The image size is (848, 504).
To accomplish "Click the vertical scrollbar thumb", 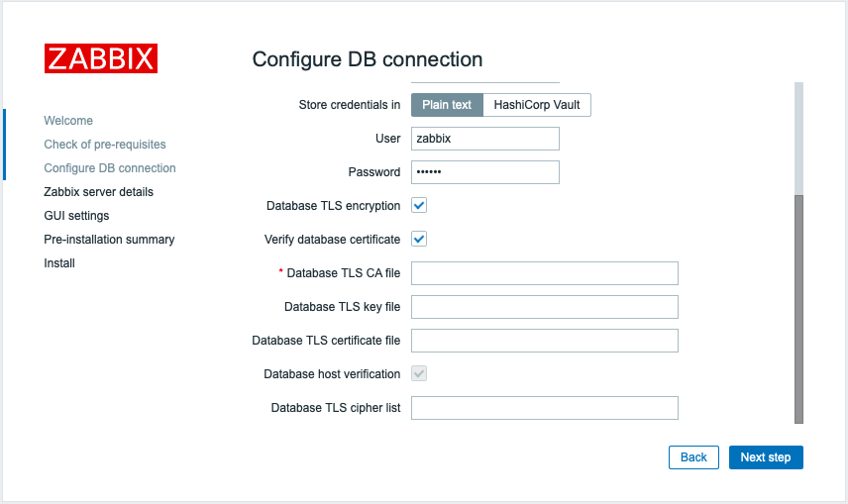I will point(798,309).
